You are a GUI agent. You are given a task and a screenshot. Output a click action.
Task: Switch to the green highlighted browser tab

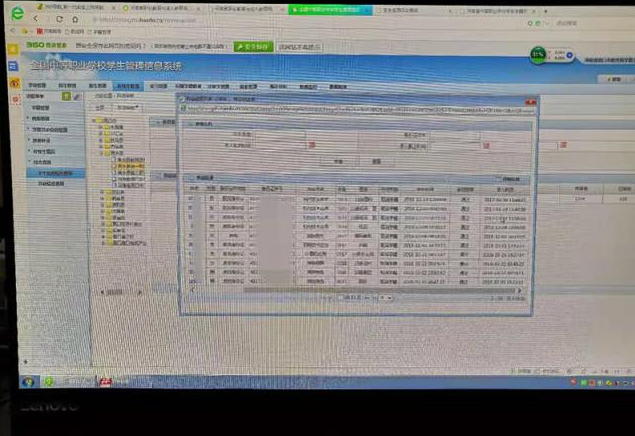pyautogui.click(x=330, y=9)
